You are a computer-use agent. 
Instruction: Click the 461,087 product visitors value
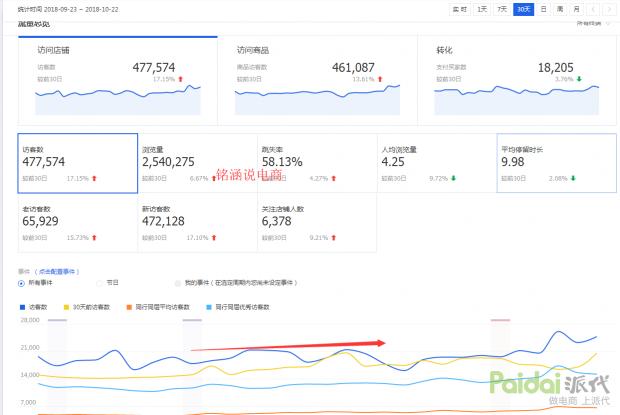[x=353, y=68]
